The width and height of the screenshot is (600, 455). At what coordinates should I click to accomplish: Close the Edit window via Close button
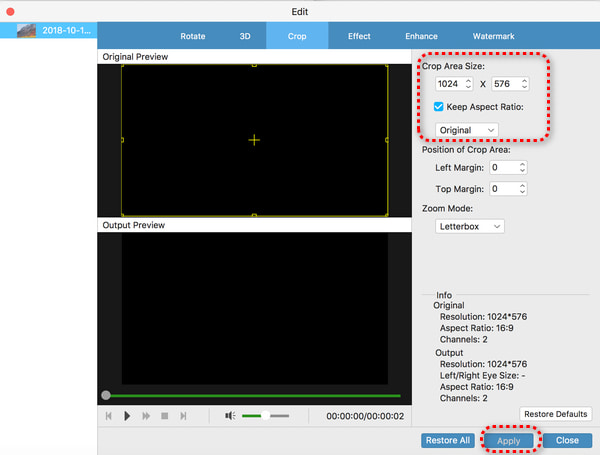[x=567, y=440]
